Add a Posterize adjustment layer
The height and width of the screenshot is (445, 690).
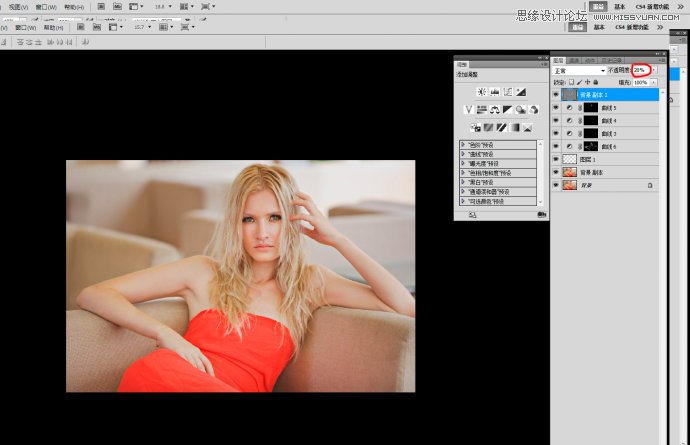[x=488, y=128]
